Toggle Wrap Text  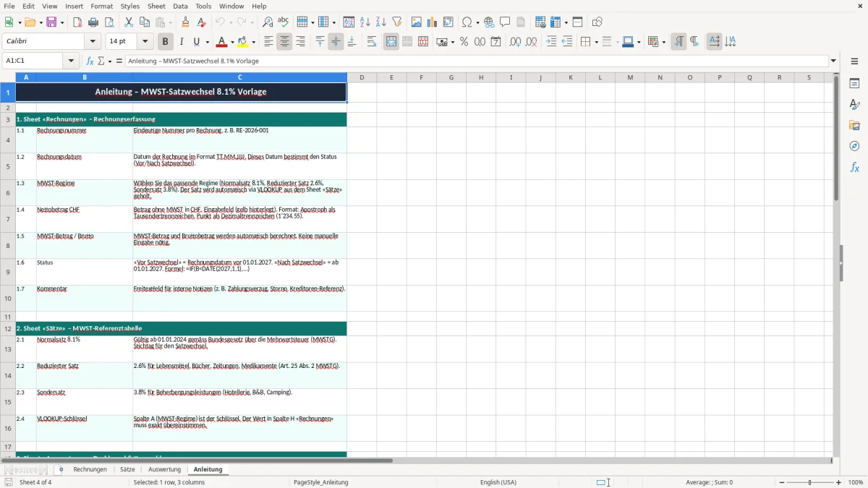click(372, 42)
